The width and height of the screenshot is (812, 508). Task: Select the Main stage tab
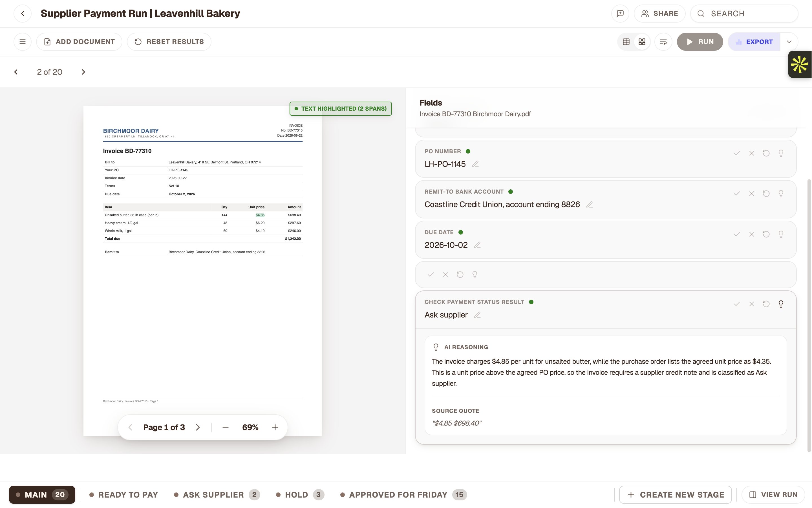pos(42,494)
